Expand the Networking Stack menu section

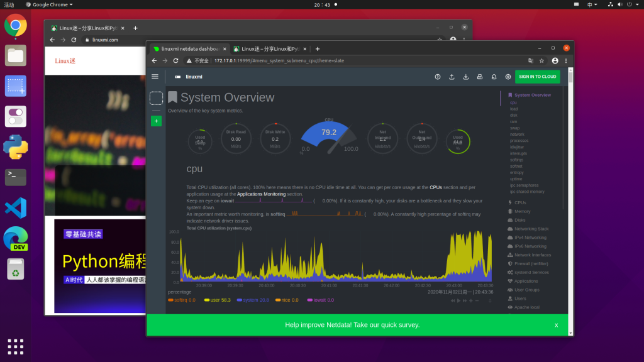[531, 229]
